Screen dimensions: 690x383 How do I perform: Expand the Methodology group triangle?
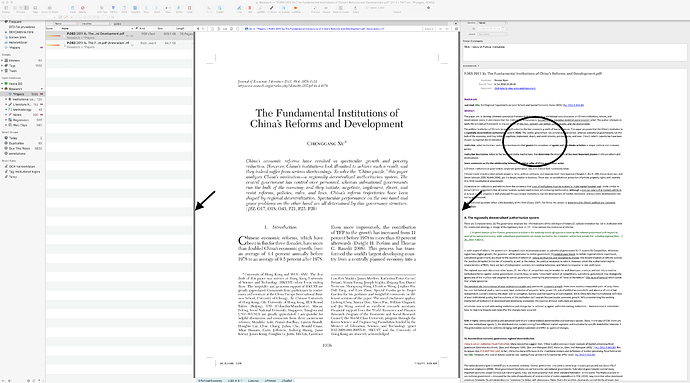6,110
